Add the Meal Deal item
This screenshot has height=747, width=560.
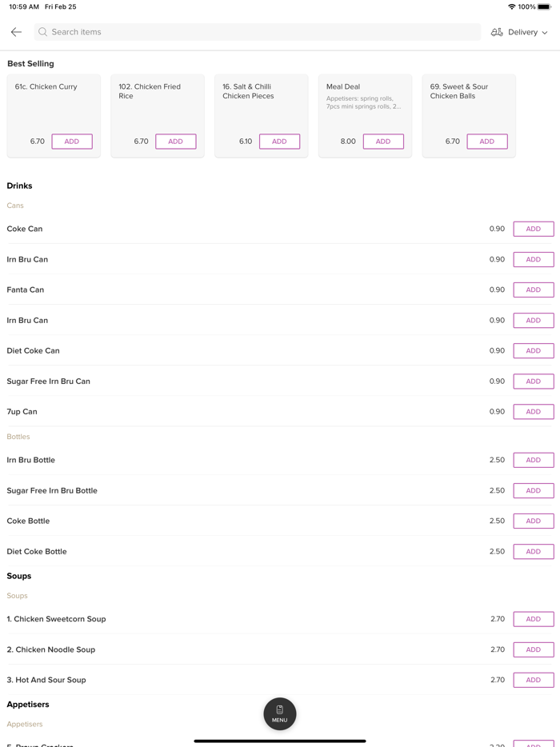pyautogui.click(x=383, y=142)
